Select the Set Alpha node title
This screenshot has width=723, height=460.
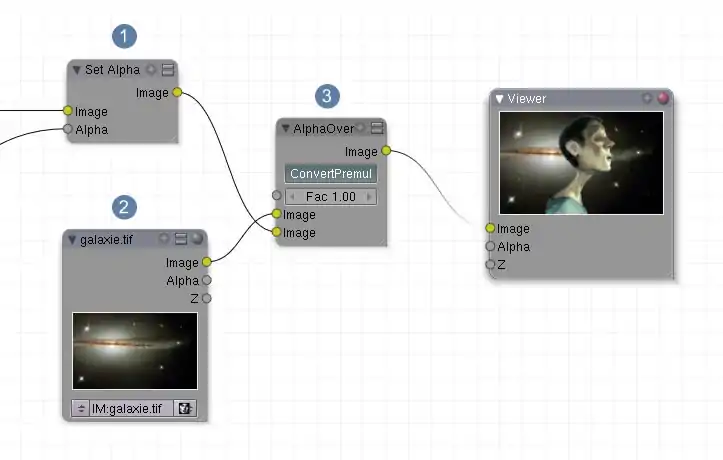coord(112,70)
